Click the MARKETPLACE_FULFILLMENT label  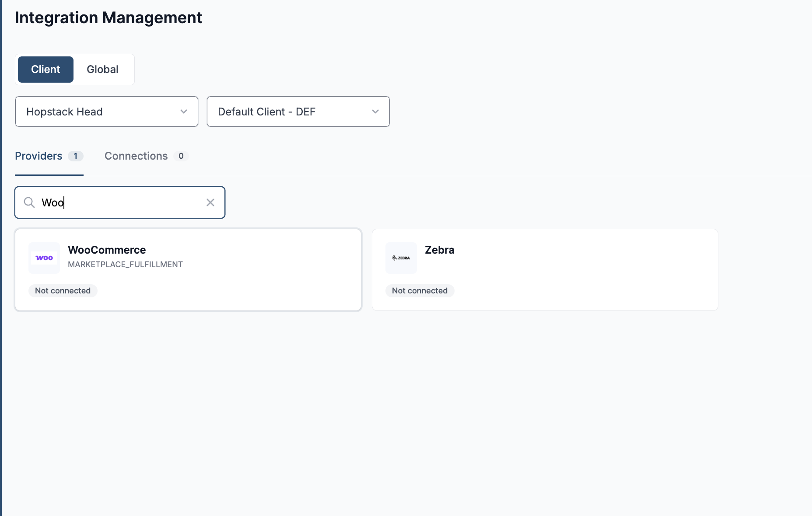pos(125,265)
